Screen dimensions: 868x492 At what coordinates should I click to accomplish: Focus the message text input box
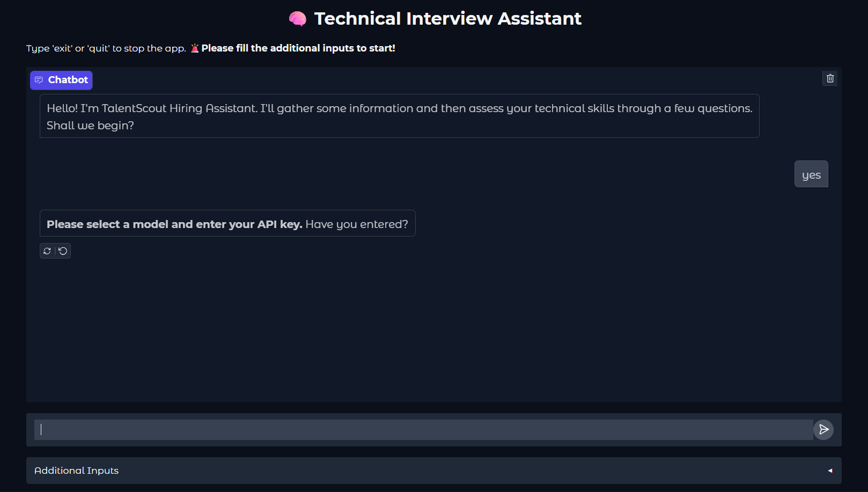[424, 430]
